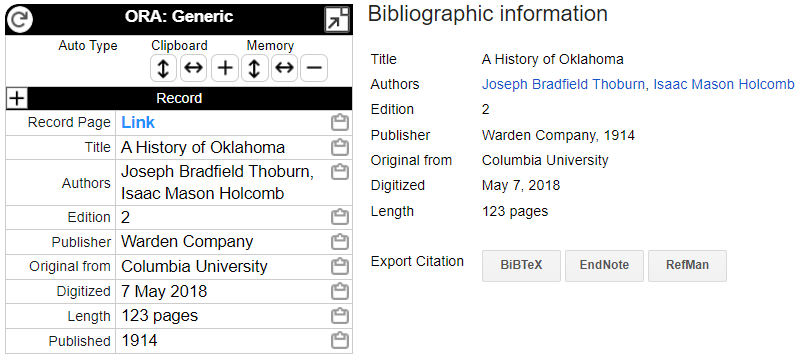Image resolution: width=800 pixels, height=360 pixels.
Task: Open the Record Page Link
Action: click(138, 122)
